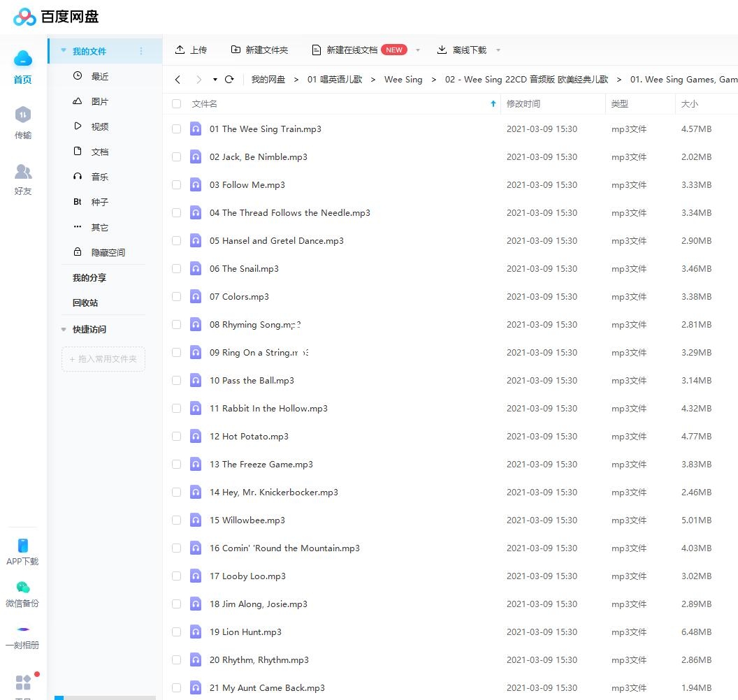
Task: Open the 好友 (Friends) panel
Action: tap(22, 178)
